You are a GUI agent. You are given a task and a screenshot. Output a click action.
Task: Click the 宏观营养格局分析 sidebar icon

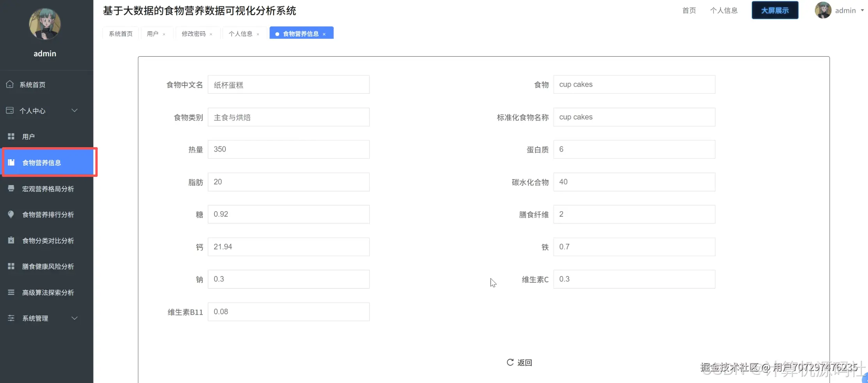click(x=10, y=189)
